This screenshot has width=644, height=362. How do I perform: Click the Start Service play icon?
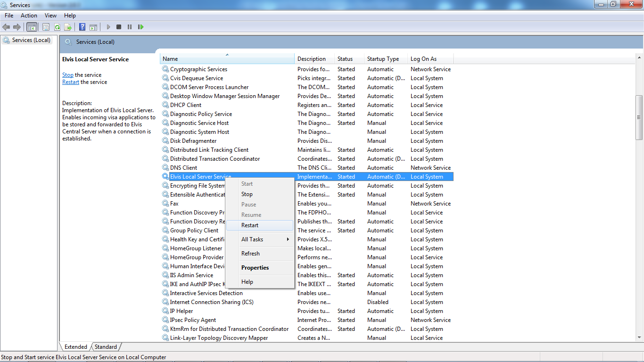[x=108, y=27]
